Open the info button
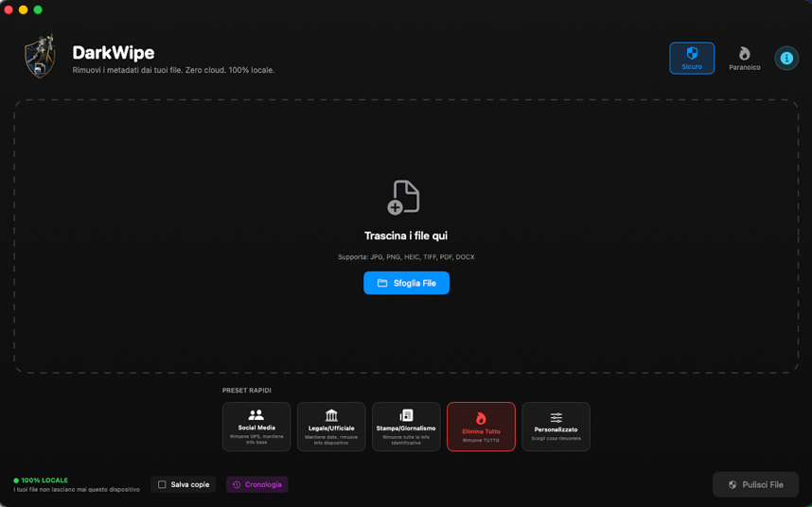The height and width of the screenshot is (507, 812). pyautogui.click(x=786, y=58)
